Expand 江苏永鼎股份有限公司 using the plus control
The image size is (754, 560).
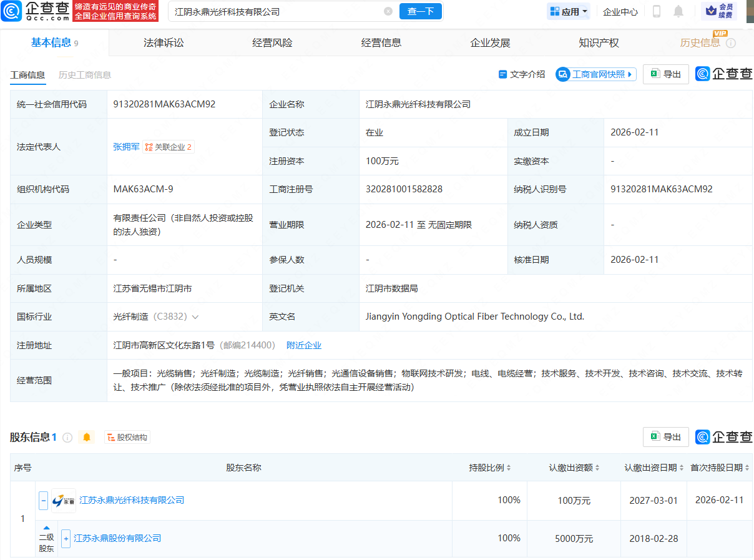[x=66, y=538]
